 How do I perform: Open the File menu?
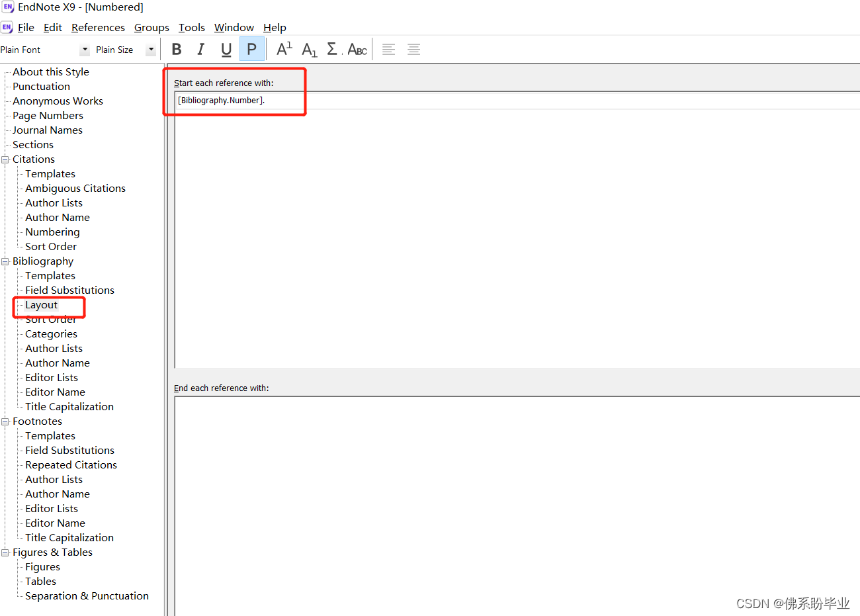[x=26, y=27]
